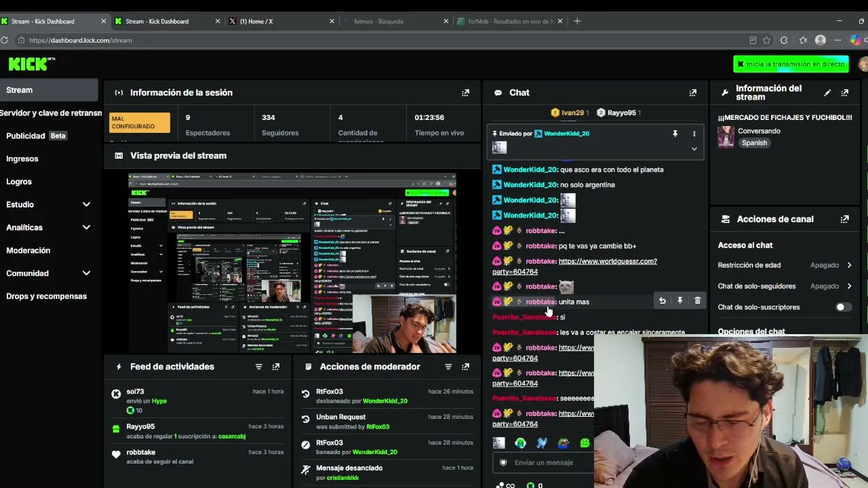868x488 pixels.
Task: Pick the blue emote below the chat
Action: tap(542, 443)
